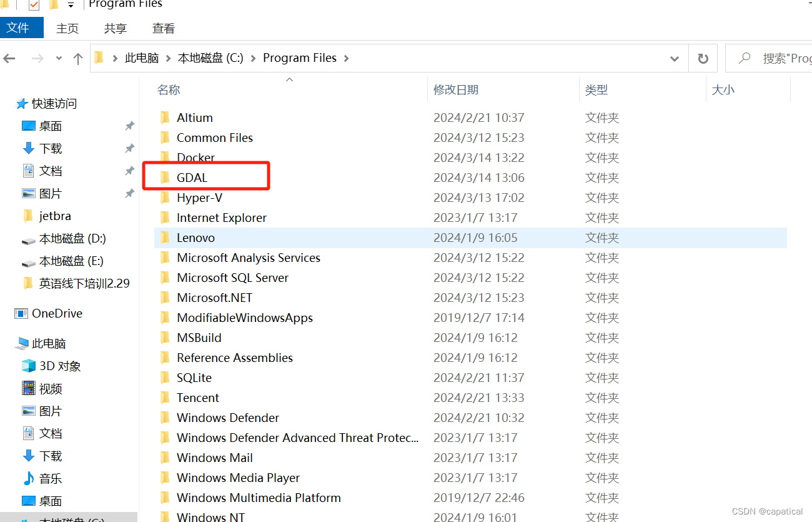Select the Lenovo folder icon
The width and height of the screenshot is (812, 522).
tap(166, 238)
